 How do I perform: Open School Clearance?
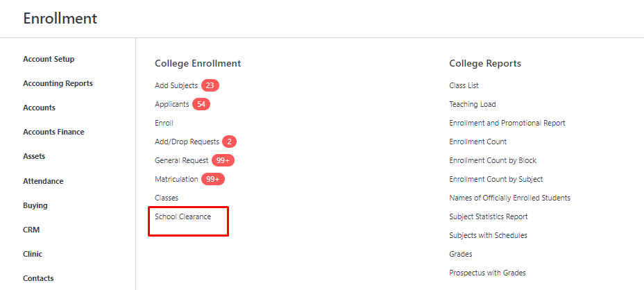(183, 216)
